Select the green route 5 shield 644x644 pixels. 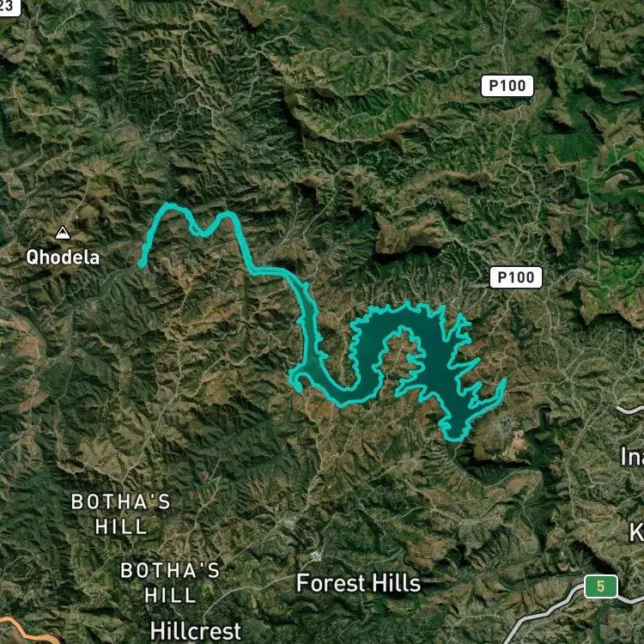coord(601,586)
